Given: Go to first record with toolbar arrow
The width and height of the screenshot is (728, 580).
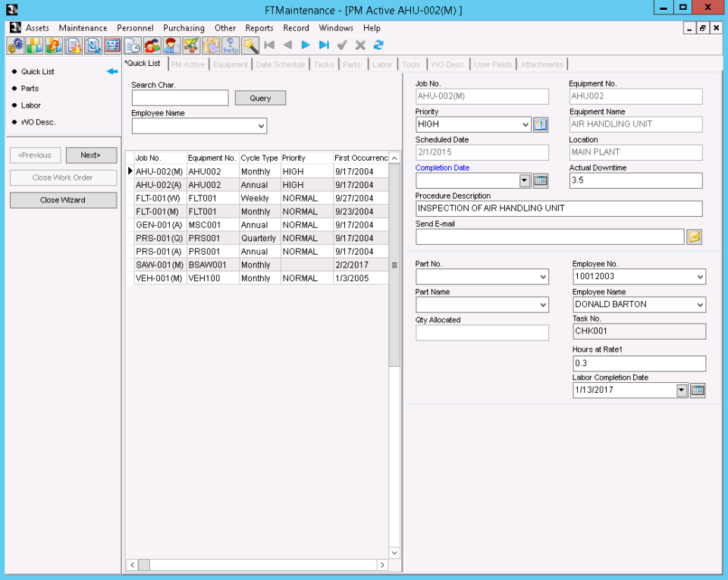Looking at the screenshot, I should (269, 45).
